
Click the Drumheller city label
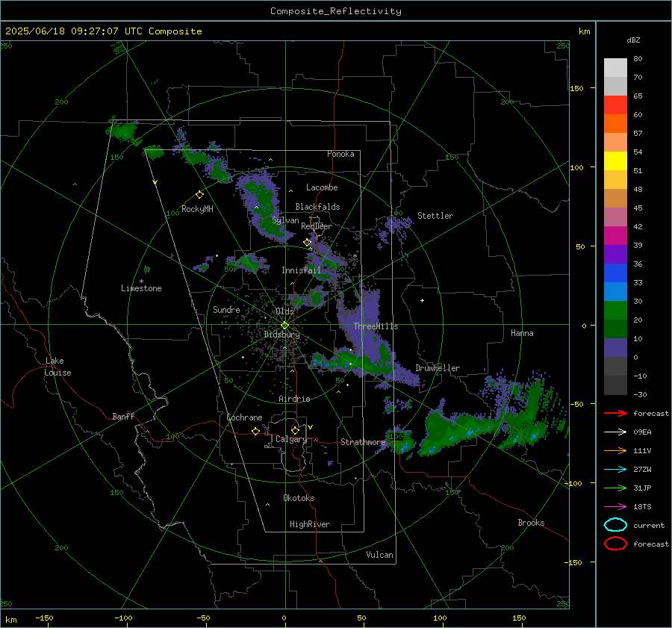click(438, 368)
